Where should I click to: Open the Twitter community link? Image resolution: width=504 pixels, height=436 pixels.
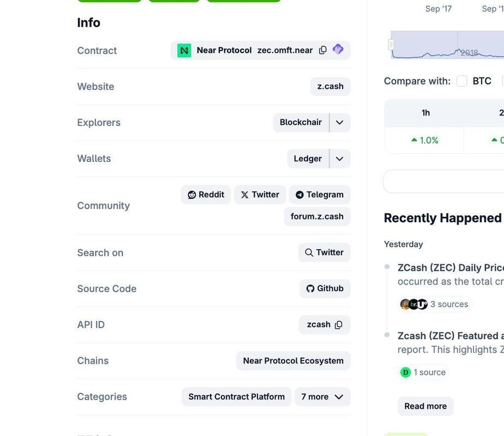[x=260, y=195]
